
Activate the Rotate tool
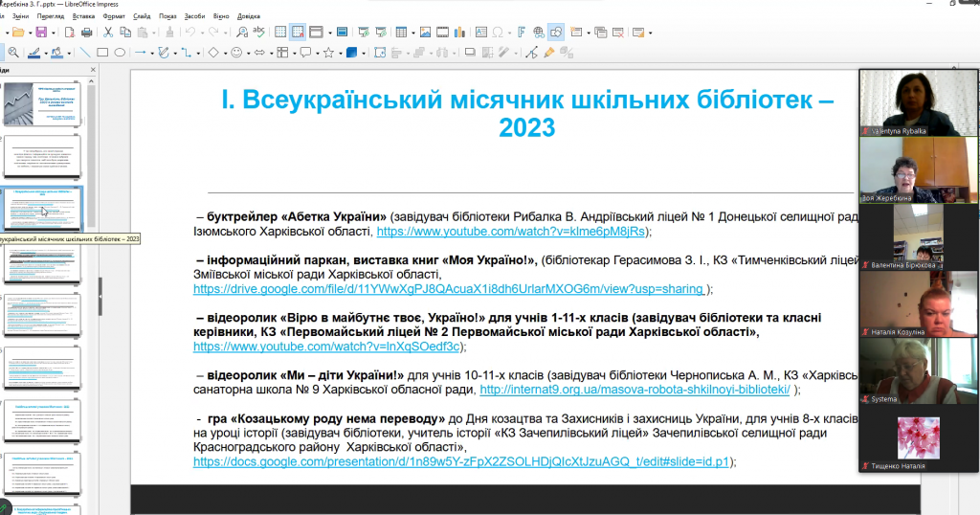[x=379, y=53]
